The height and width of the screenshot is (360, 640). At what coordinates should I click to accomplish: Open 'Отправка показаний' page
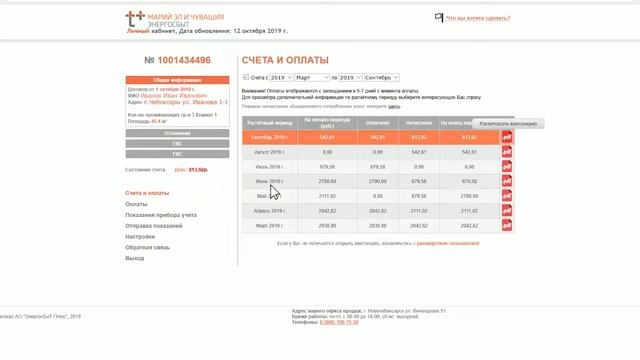(154, 226)
